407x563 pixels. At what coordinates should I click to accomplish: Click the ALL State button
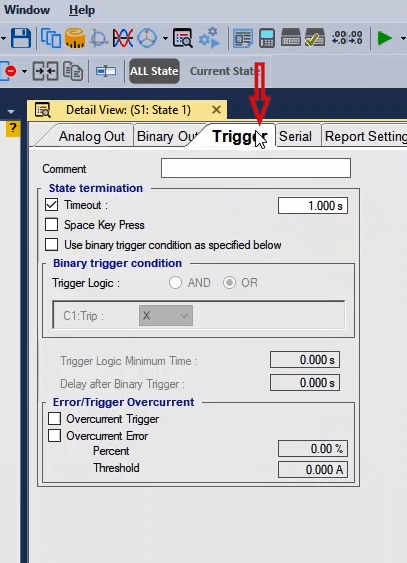point(154,71)
